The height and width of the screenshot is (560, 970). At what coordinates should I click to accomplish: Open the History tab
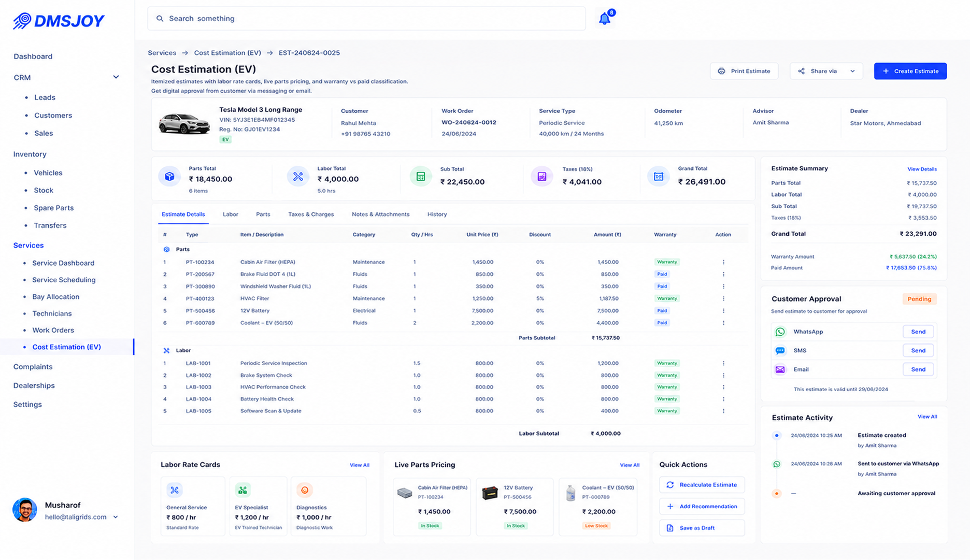pos(437,214)
